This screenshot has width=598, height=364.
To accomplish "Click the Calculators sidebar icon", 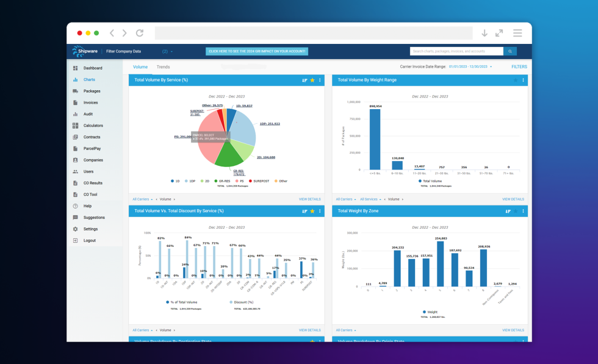I will (76, 126).
